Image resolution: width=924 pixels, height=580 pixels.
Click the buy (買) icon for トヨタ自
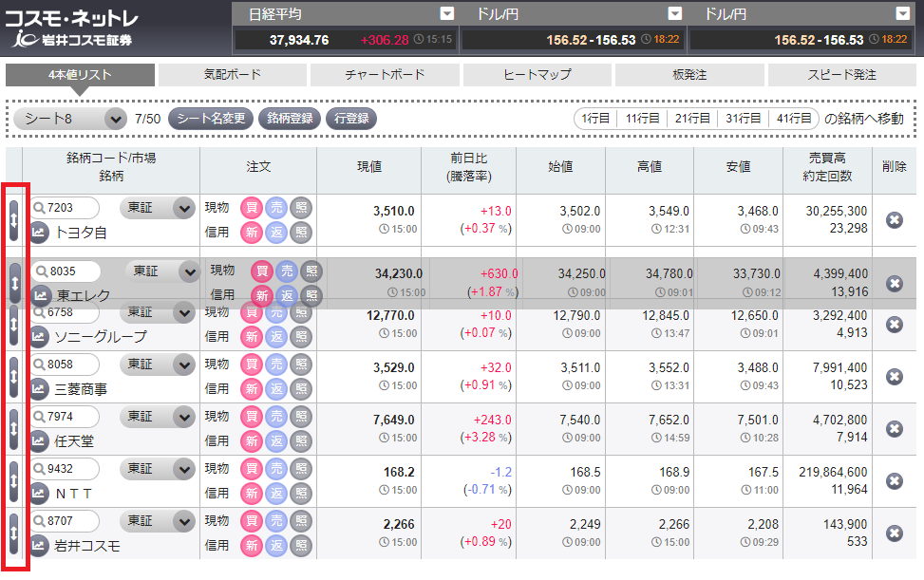click(x=252, y=208)
